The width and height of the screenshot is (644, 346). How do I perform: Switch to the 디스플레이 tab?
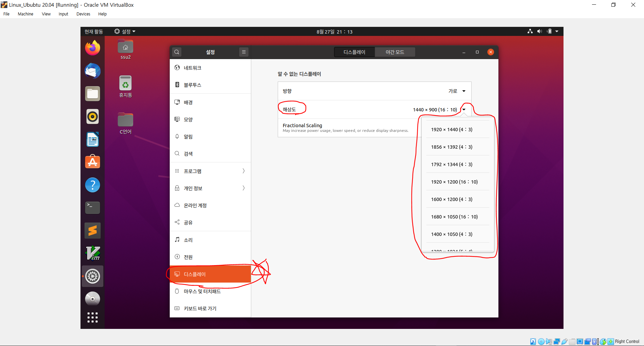[x=354, y=52]
